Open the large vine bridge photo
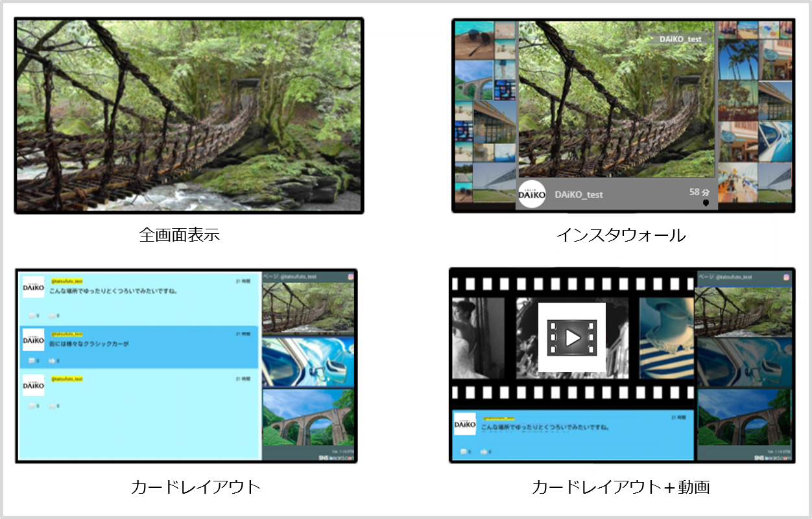 pyautogui.click(x=189, y=116)
